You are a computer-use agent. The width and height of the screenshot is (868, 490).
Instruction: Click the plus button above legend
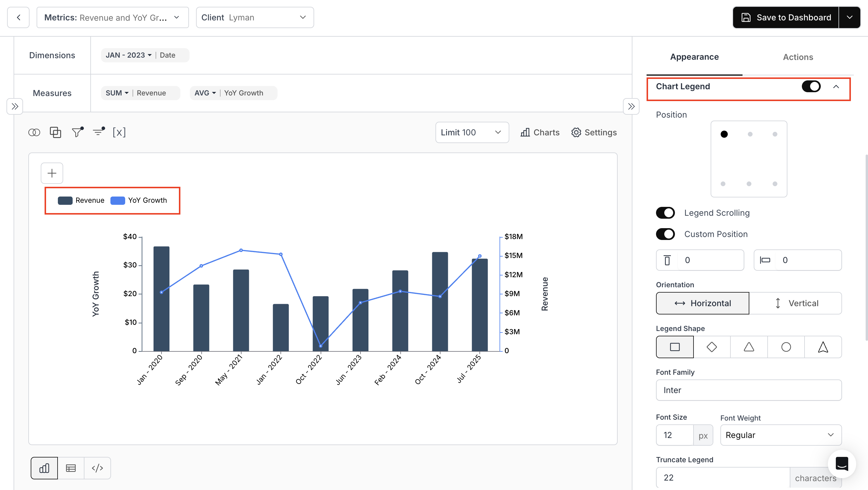click(52, 173)
